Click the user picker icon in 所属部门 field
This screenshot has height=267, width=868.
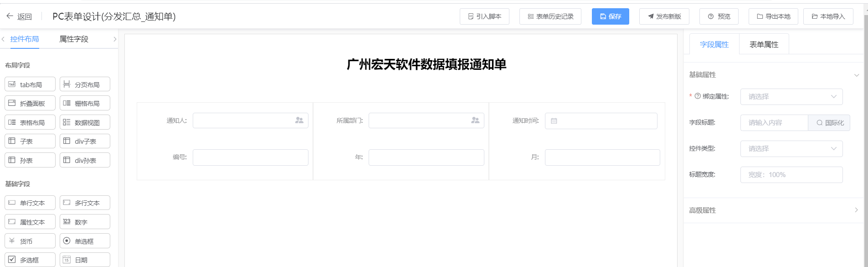click(x=475, y=120)
